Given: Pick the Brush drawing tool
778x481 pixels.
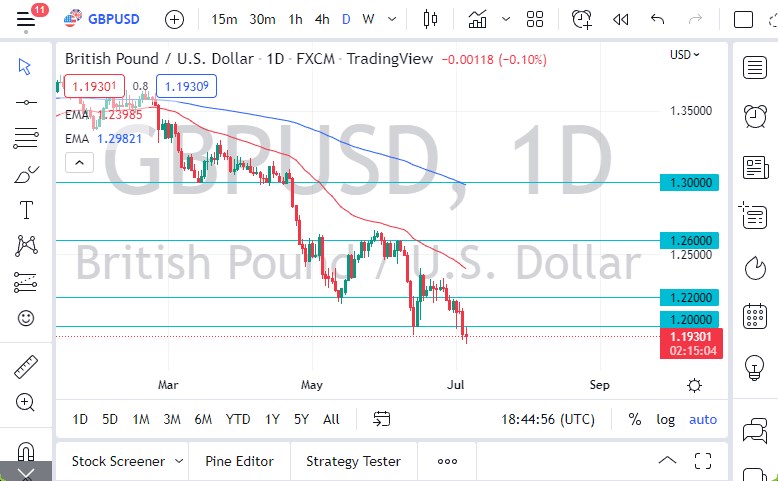Looking at the screenshot, I should click(x=26, y=174).
